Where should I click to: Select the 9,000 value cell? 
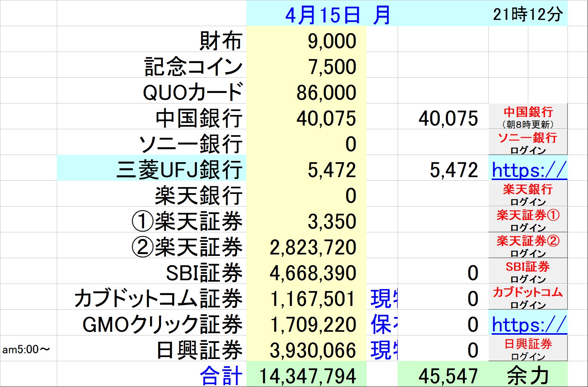pyautogui.click(x=307, y=39)
